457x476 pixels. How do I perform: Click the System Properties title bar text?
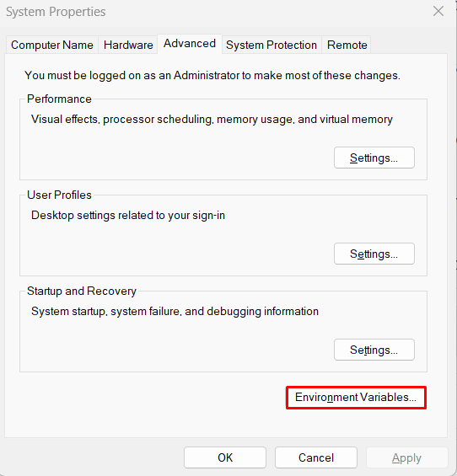click(x=56, y=12)
